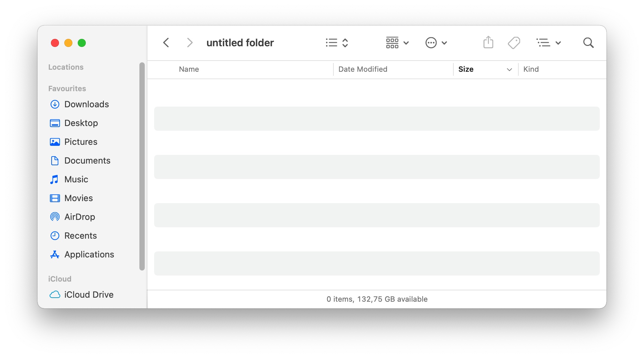
Task: Open Pictures in the sidebar
Action: point(81,142)
